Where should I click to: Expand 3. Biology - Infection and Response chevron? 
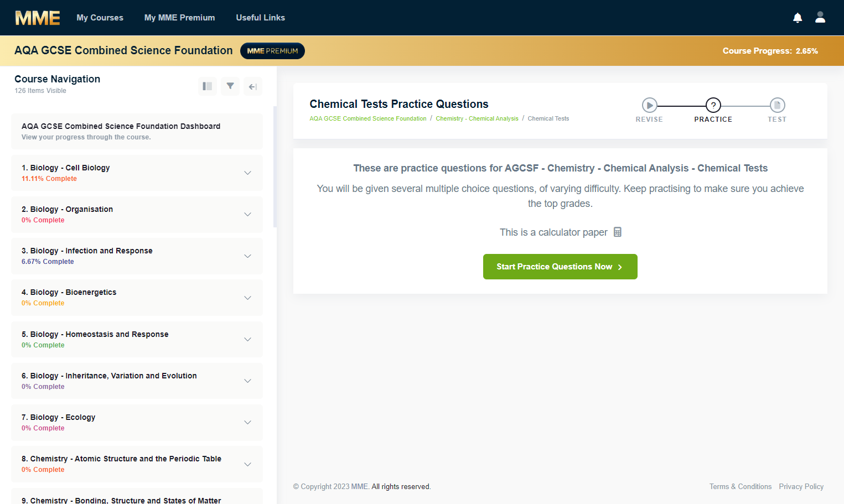[247, 256]
